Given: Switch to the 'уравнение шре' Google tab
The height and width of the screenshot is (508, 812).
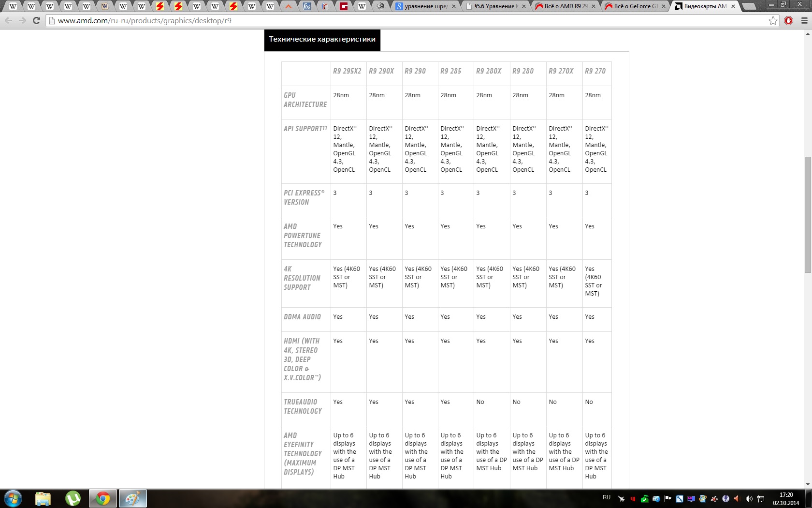Looking at the screenshot, I should coord(425,6).
